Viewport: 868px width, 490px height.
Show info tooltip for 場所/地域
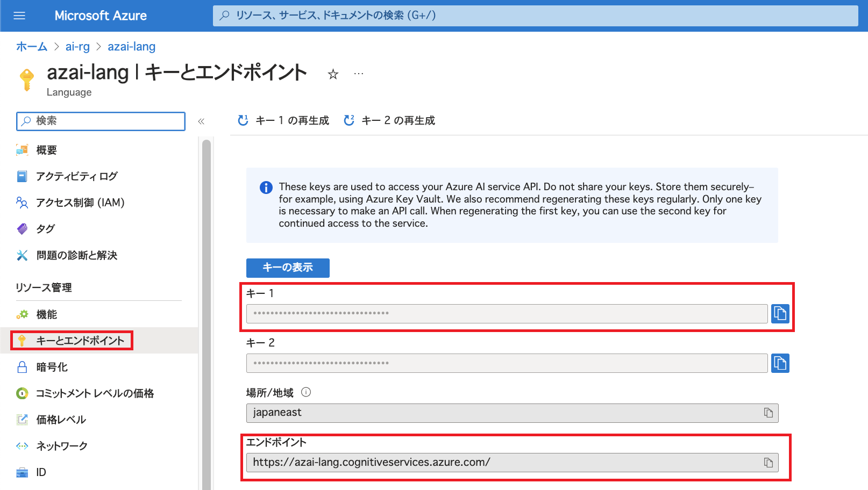pyautogui.click(x=306, y=392)
